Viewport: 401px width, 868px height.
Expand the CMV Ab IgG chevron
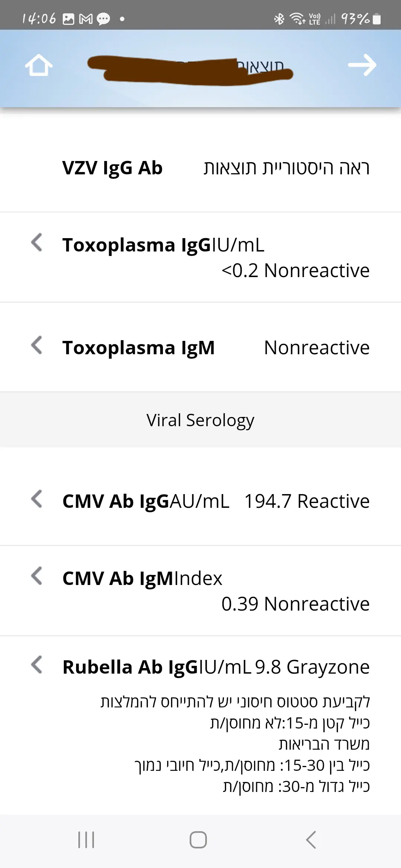(x=36, y=499)
